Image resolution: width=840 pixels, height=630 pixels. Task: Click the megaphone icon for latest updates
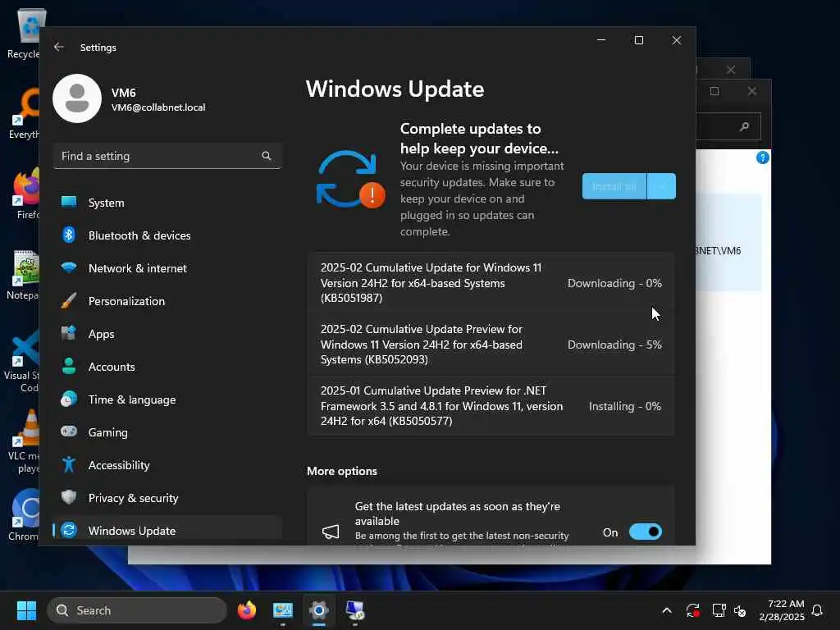tap(331, 532)
